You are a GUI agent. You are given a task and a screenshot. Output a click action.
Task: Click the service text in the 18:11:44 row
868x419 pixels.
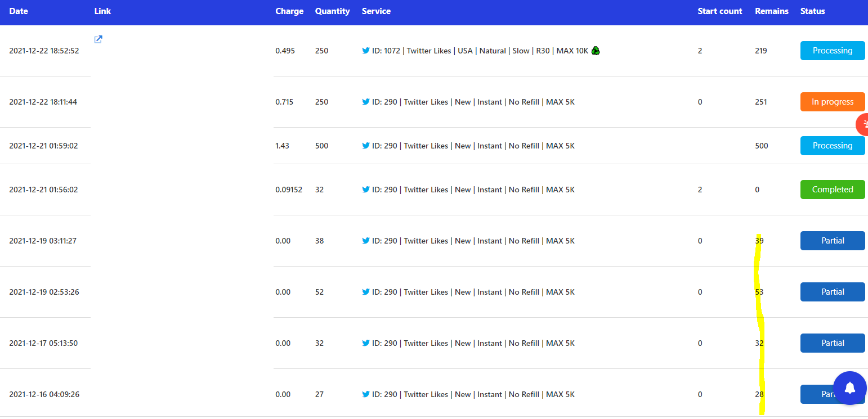473,102
